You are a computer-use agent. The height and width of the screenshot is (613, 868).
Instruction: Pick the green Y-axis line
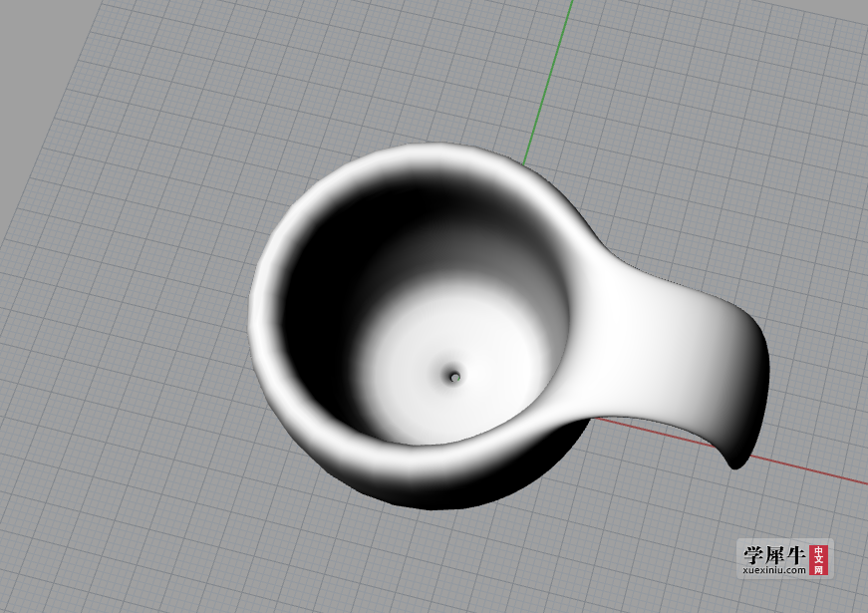547,83
